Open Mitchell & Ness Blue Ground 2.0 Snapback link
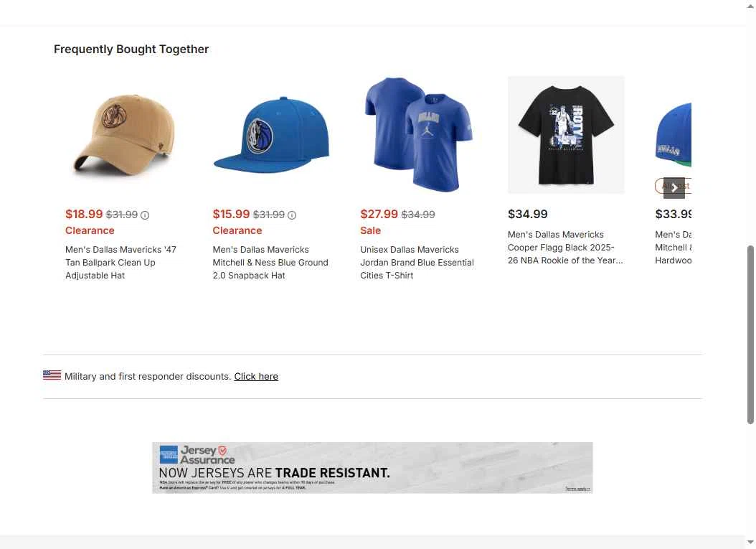The height and width of the screenshot is (549, 756). click(270, 263)
